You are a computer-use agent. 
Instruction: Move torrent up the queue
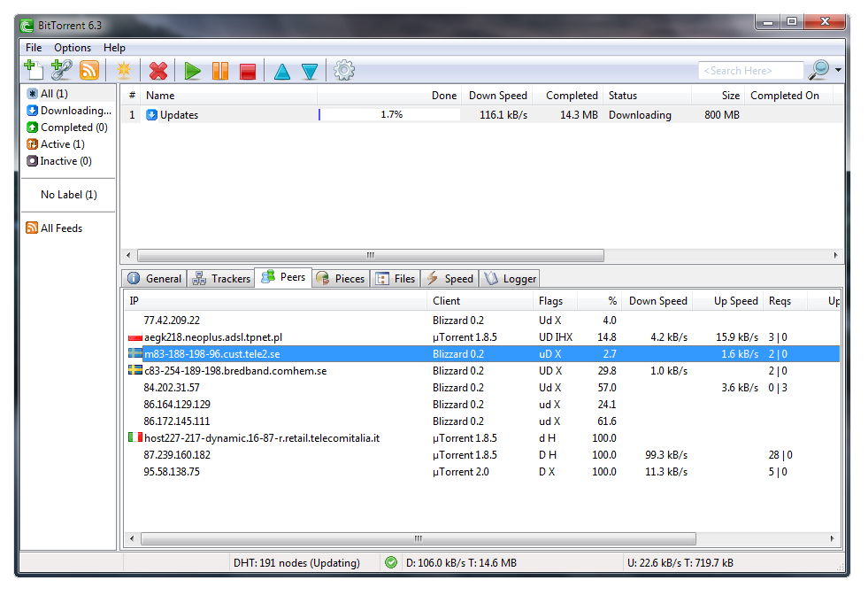pyautogui.click(x=281, y=72)
